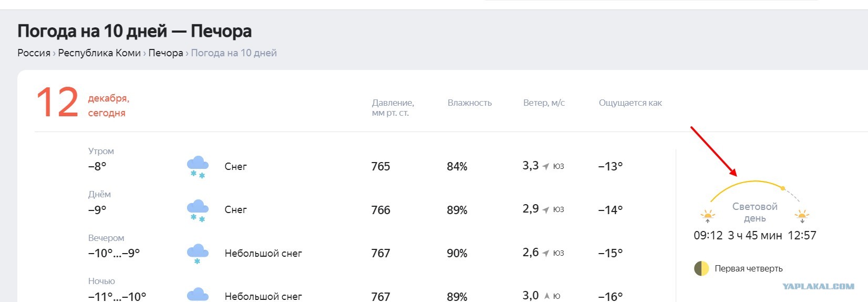Click the Влажность column header

coord(470,103)
